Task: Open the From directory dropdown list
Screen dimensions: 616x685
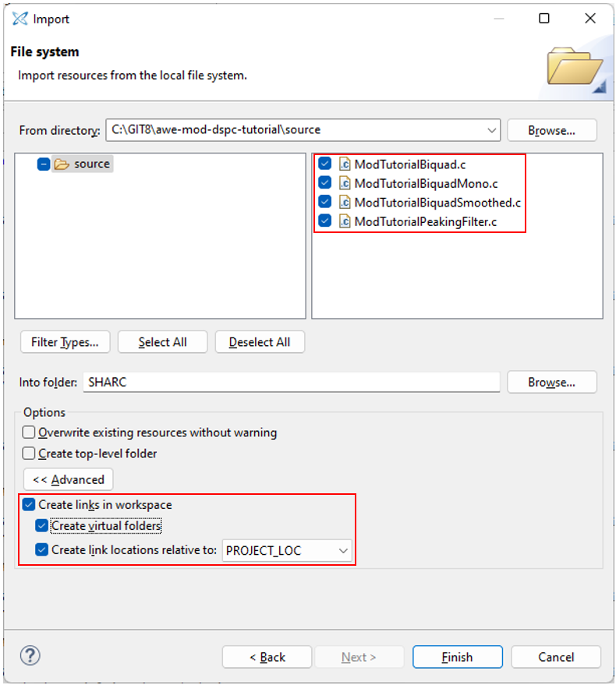Action: click(x=491, y=130)
